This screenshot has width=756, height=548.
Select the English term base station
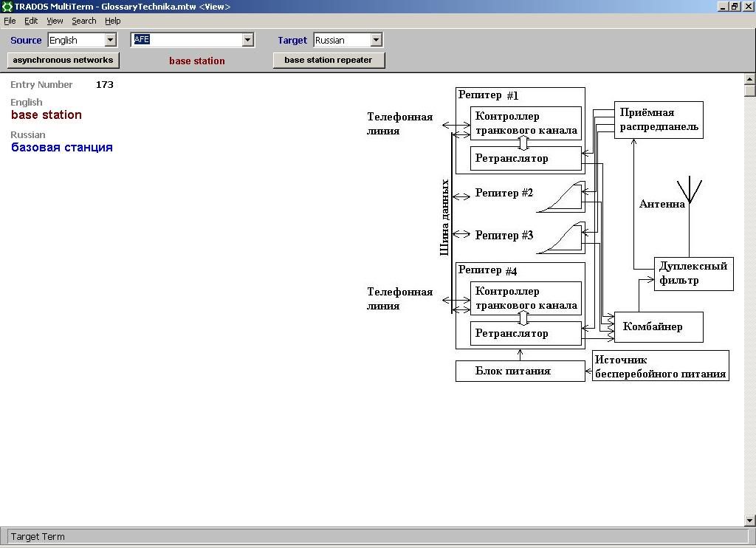47,114
